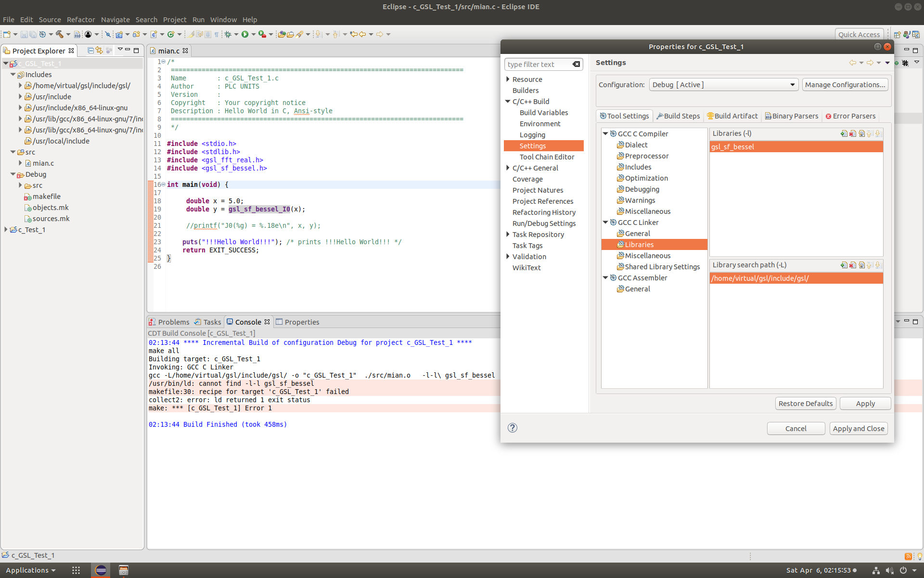Click the Build All icon in main toolbar
This screenshot has height=578, width=924.
[x=77, y=34]
